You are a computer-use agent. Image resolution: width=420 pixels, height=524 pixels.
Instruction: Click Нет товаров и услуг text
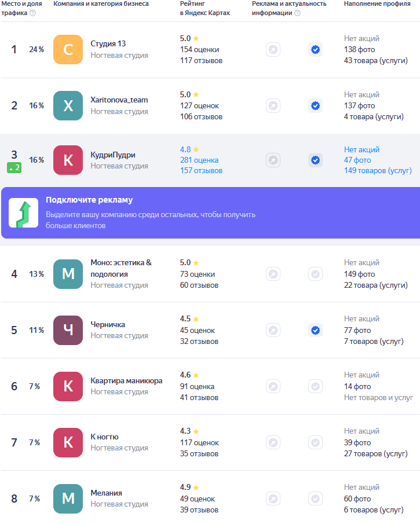tap(378, 397)
